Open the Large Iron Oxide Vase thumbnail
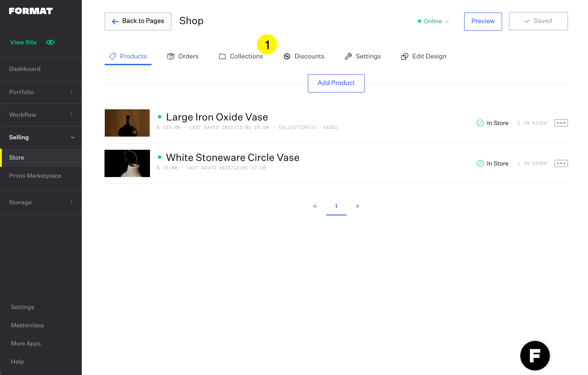Screen dimensions: 588x375 pyautogui.click(x=127, y=123)
